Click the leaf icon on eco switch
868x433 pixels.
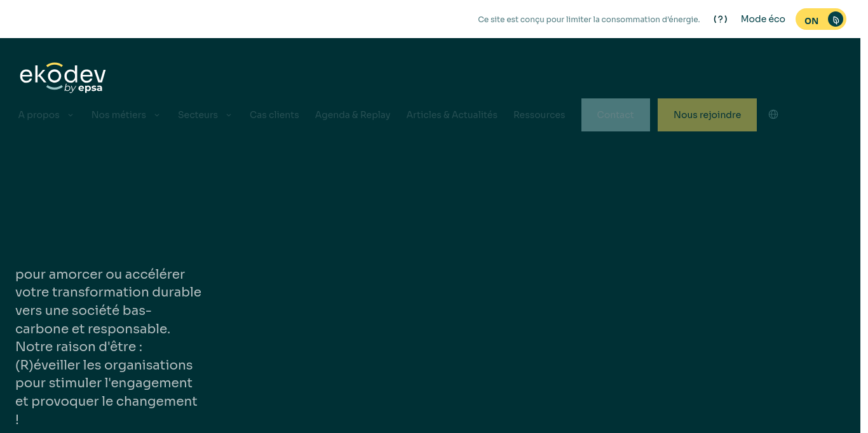pyautogui.click(x=836, y=20)
